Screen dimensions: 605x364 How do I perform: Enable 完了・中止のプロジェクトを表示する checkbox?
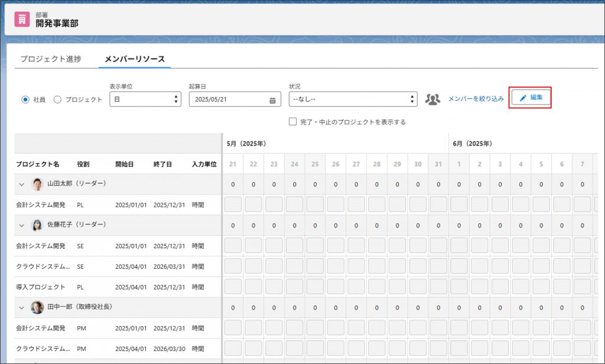pyautogui.click(x=292, y=122)
